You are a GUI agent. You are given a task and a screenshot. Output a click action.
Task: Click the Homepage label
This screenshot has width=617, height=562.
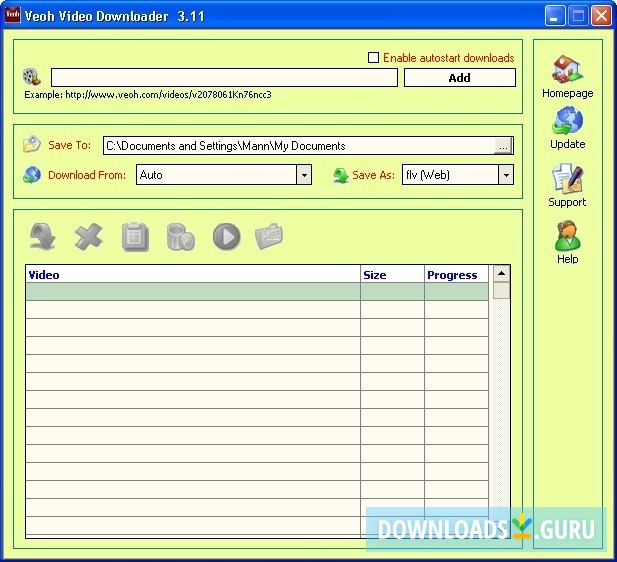pyautogui.click(x=567, y=93)
